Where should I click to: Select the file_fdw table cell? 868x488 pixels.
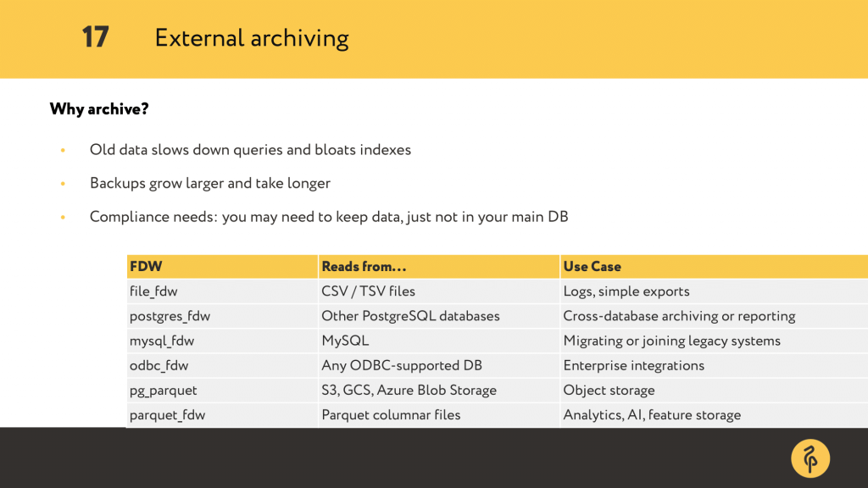coord(222,291)
